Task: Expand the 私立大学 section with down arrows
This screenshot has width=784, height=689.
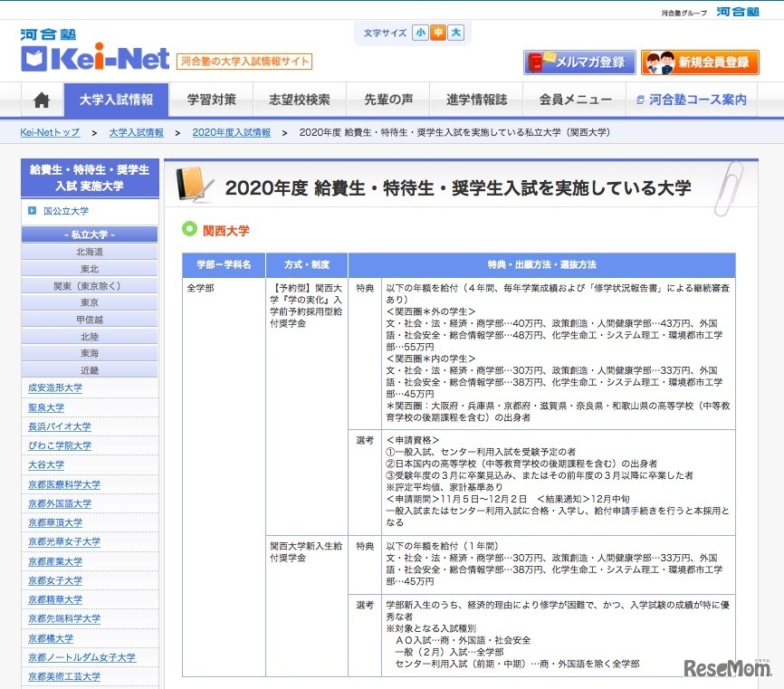Action: click(x=89, y=234)
